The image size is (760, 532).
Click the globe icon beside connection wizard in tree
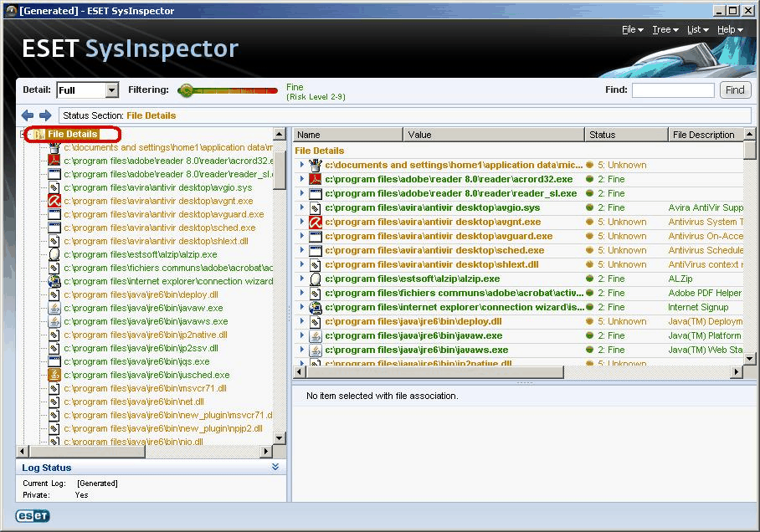click(x=54, y=281)
